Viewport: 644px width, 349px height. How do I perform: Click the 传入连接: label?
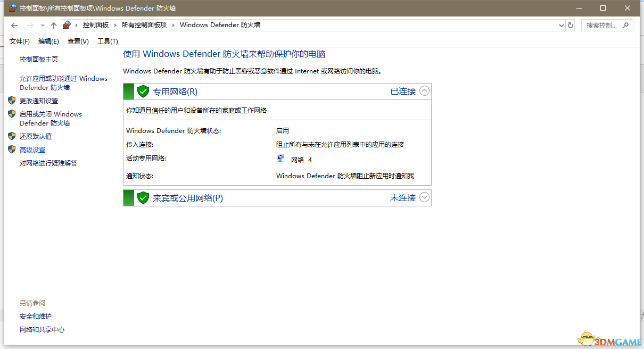139,145
